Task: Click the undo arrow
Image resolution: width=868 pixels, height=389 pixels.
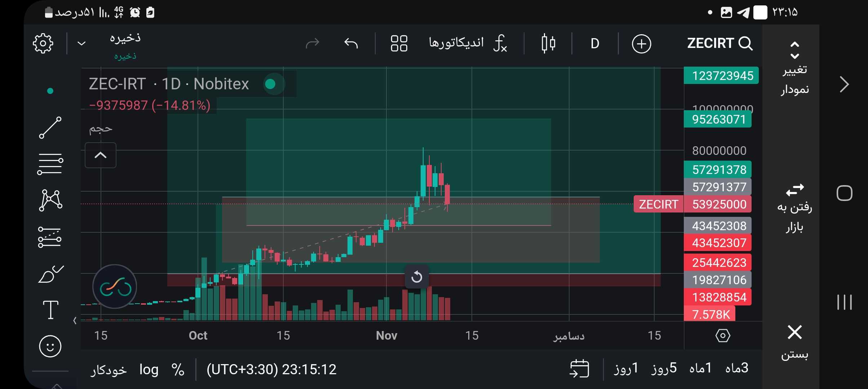Action: pos(351,44)
